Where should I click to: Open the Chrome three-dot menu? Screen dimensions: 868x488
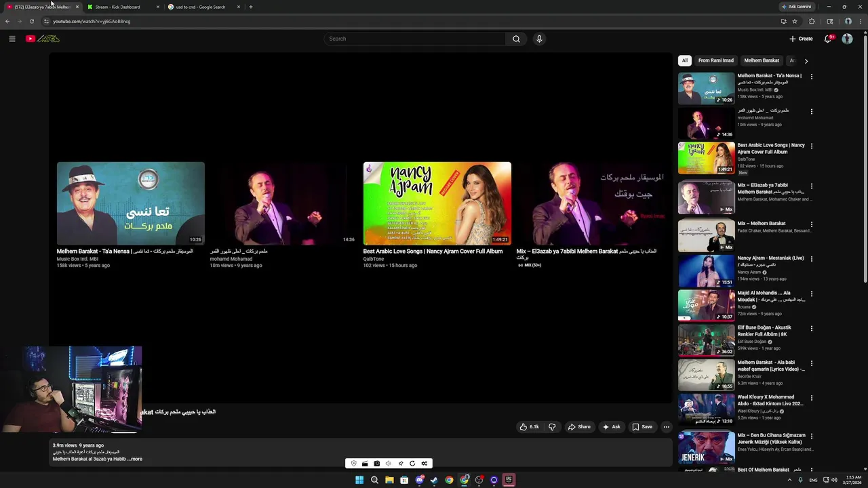(x=861, y=21)
